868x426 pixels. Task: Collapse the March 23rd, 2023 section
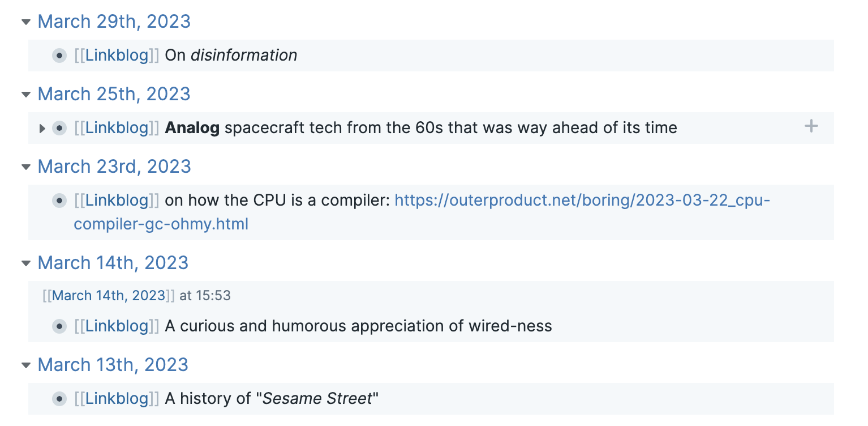click(x=25, y=167)
